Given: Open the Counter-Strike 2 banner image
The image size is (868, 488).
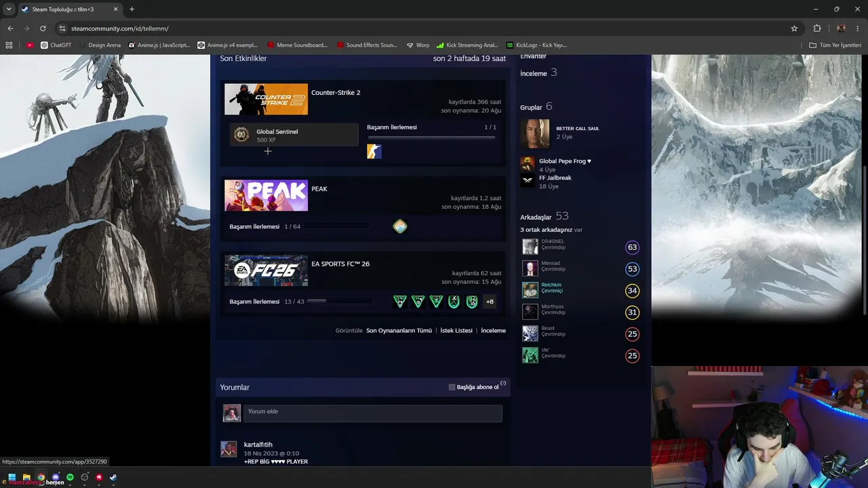Looking at the screenshot, I should click(x=266, y=99).
